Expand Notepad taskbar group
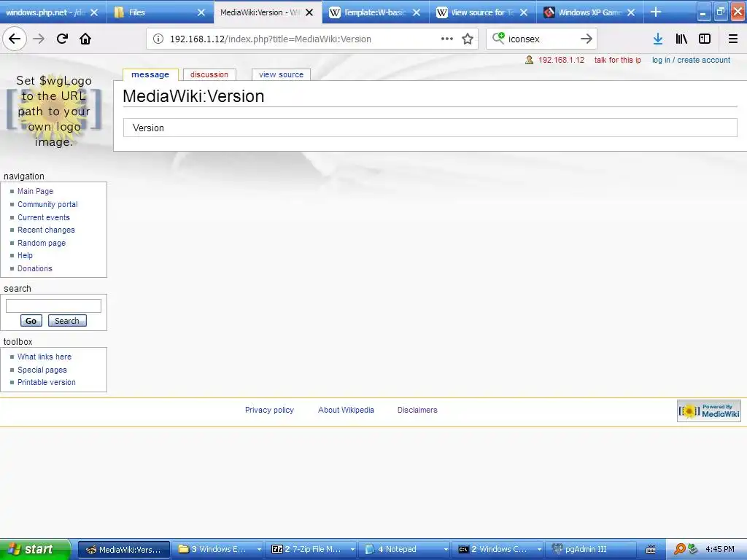 405,549
